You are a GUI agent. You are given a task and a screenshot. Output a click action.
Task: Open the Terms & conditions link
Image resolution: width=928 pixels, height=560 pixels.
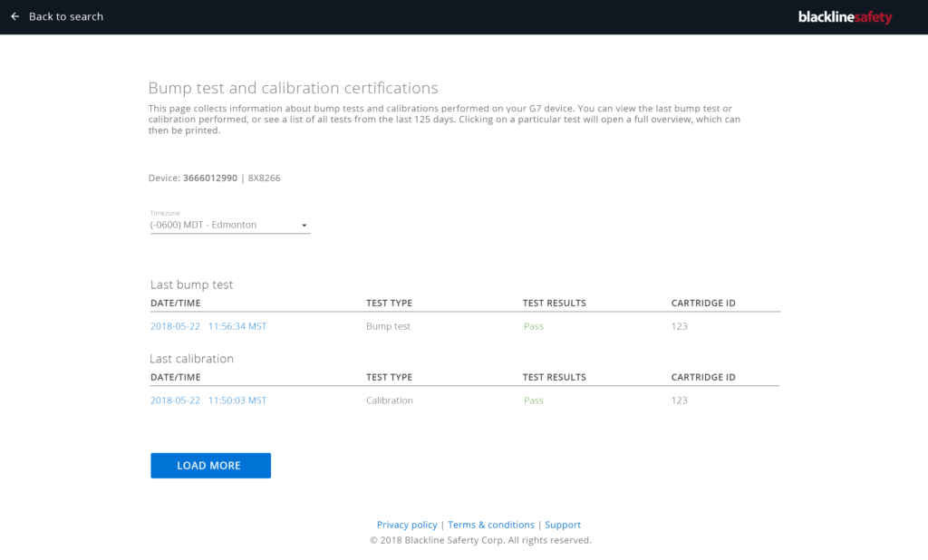(491, 525)
